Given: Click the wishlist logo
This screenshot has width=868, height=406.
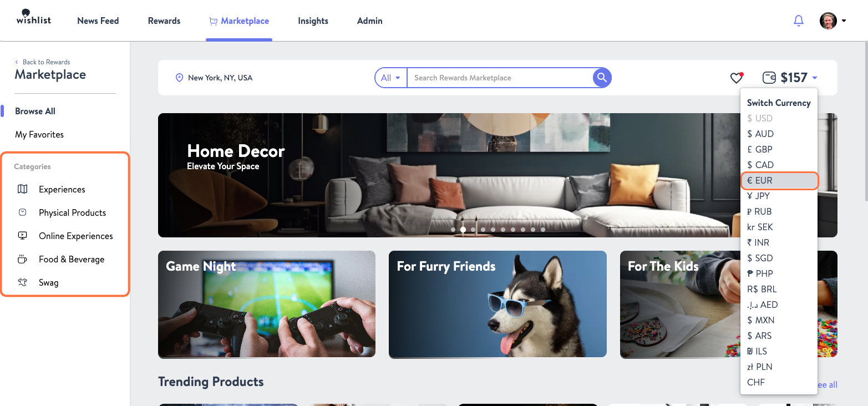Looking at the screenshot, I should pos(34,17).
